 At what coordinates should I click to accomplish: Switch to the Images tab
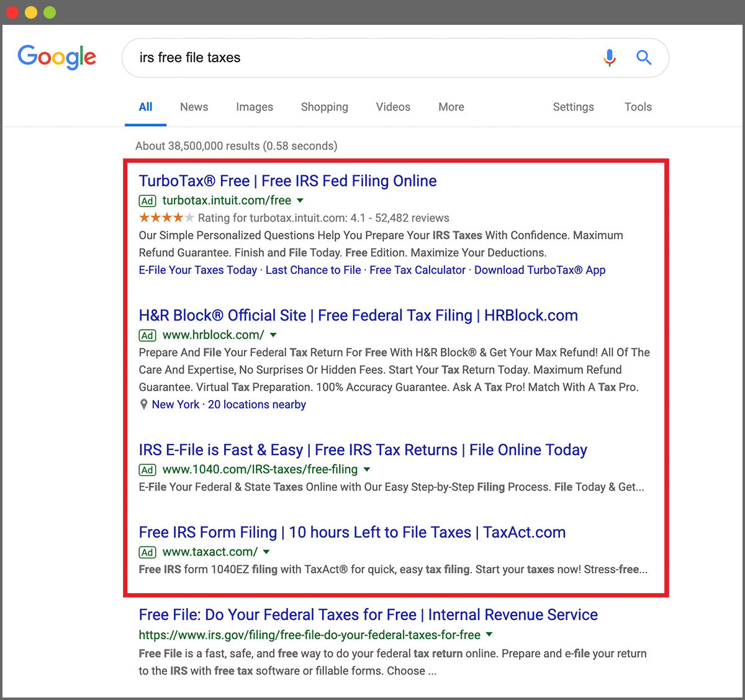254,107
